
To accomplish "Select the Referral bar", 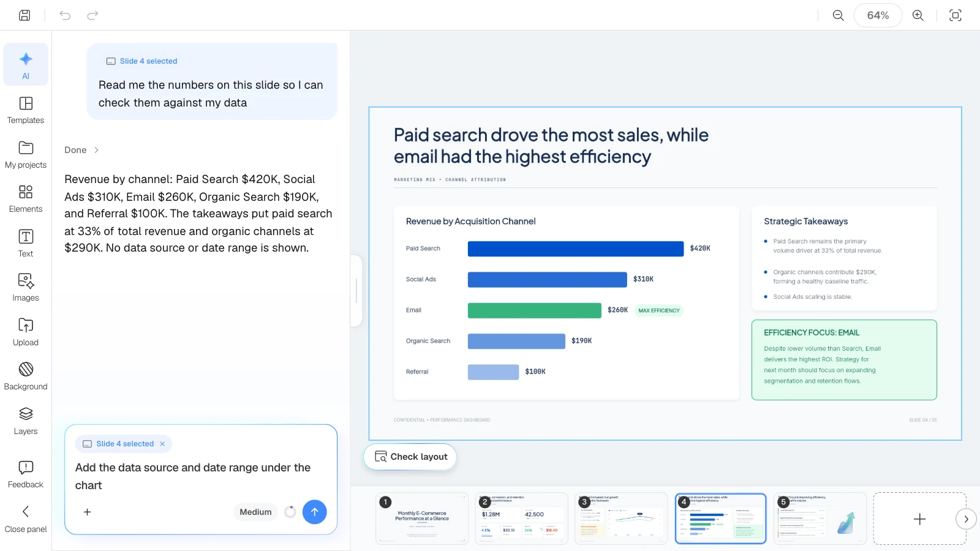I will coord(493,372).
